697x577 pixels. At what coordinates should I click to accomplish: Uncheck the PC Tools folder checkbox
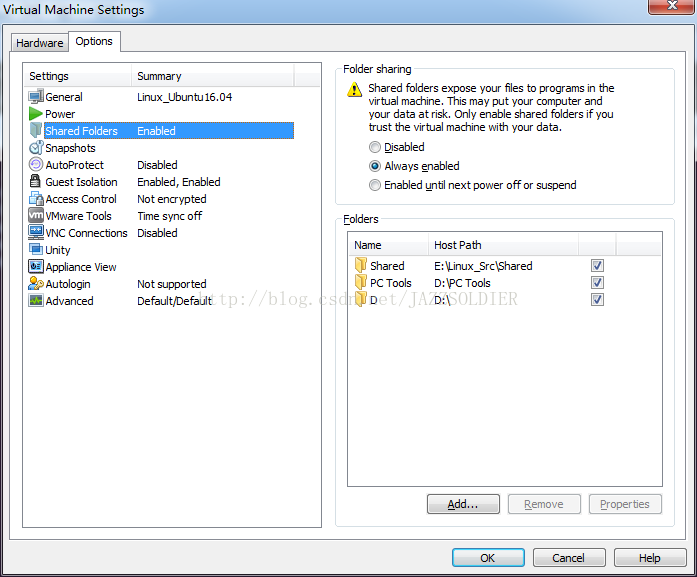coord(597,283)
